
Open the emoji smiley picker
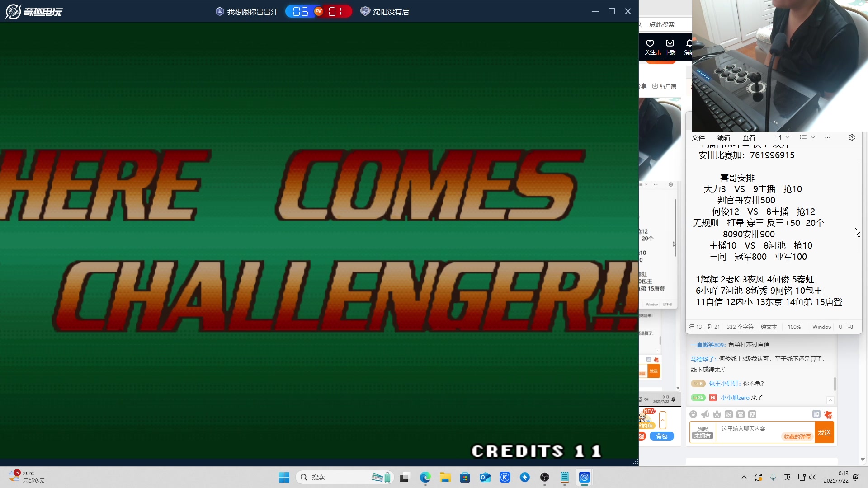tap(693, 414)
